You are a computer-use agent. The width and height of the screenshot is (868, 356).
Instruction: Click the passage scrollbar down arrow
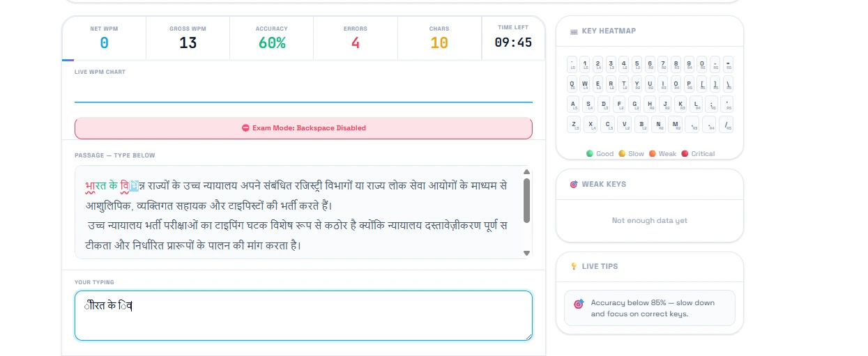tap(527, 253)
